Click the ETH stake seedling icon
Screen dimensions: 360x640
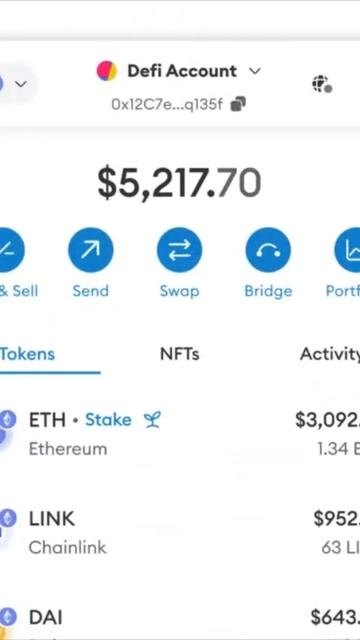pos(152,420)
